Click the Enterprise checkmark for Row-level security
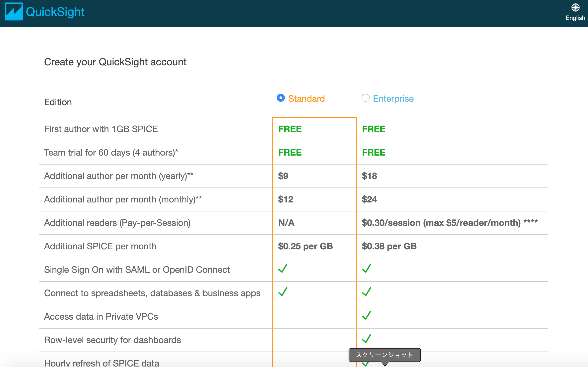This screenshot has height=367, width=588. coord(367,339)
